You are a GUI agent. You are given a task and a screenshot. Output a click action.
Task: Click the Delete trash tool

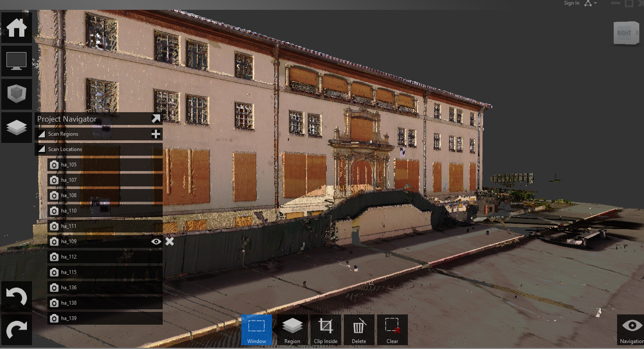coord(359,330)
